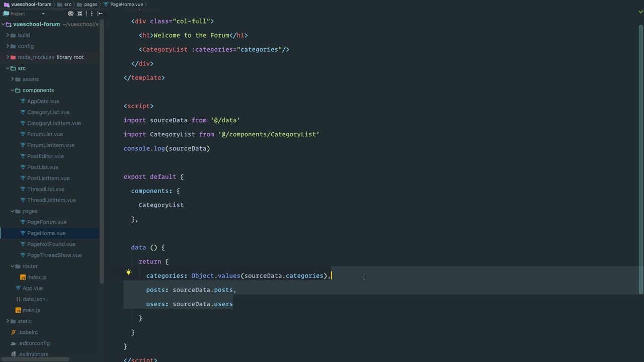Click the Project view folder icon
644x362 pixels.
(6, 14)
